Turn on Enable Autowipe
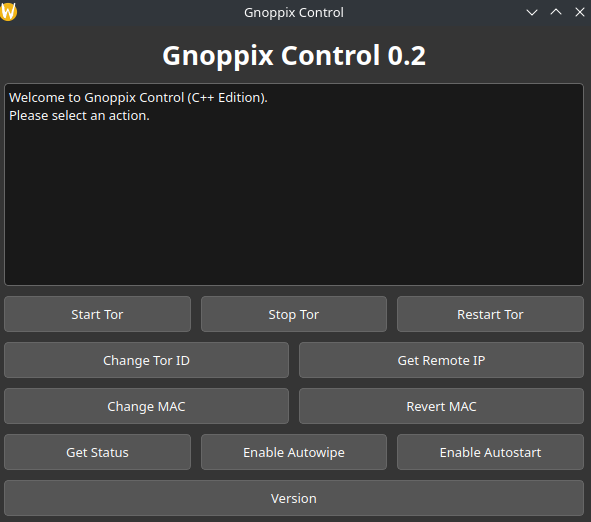Screen dimensions: 591x522 [294, 452]
